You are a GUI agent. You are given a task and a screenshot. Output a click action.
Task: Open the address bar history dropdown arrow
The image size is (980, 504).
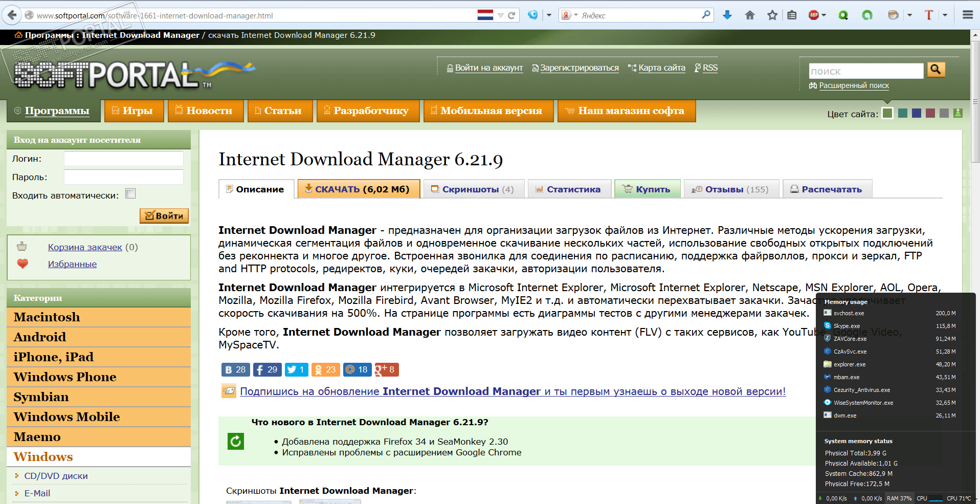pyautogui.click(x=500, y=15)
